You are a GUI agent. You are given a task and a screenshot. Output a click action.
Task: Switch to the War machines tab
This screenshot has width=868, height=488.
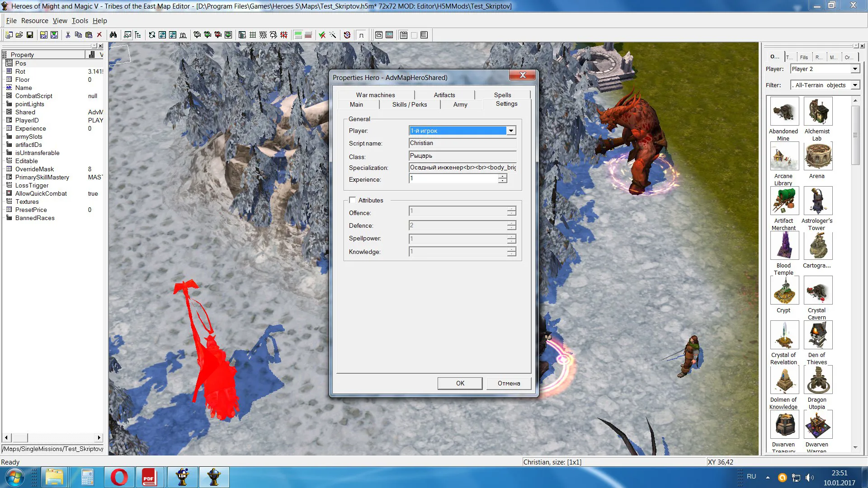pos(375,95)
